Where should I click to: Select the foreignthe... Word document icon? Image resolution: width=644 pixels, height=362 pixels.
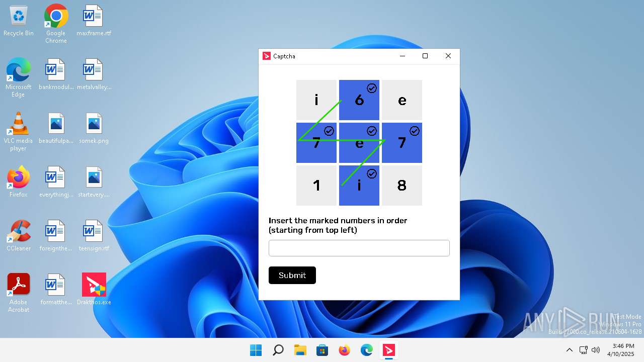pyautogui.click(x=56, y=236)
